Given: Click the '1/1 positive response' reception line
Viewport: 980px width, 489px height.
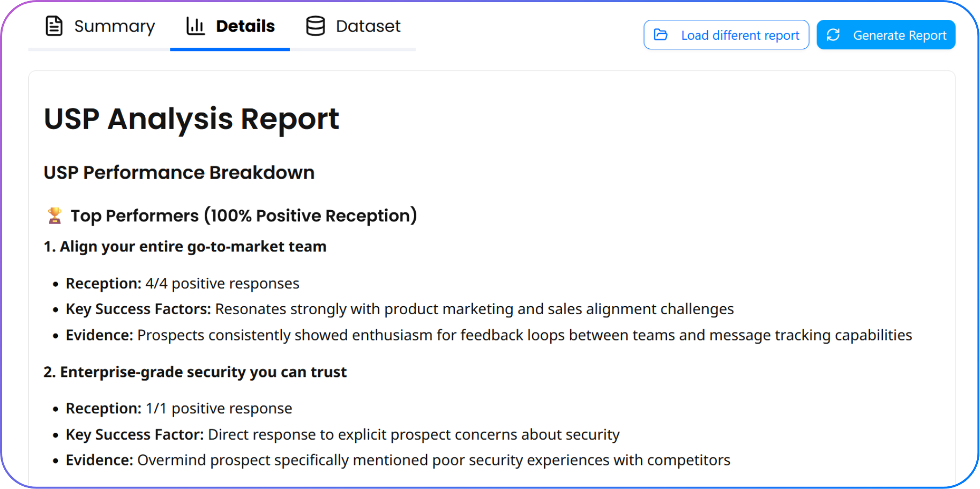Looking at the screenshot, I should click(179, 409).
